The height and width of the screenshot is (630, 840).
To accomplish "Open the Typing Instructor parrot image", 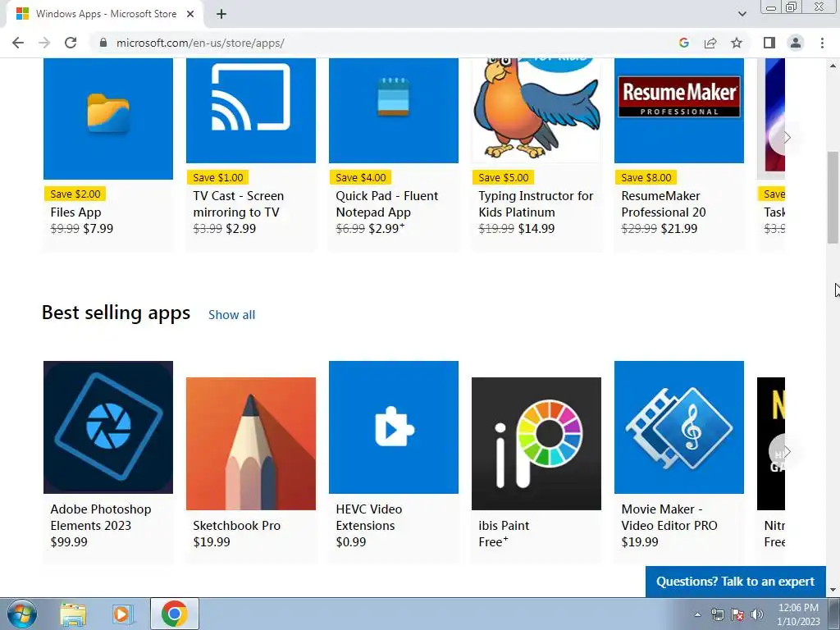I will tap(536, 111).
